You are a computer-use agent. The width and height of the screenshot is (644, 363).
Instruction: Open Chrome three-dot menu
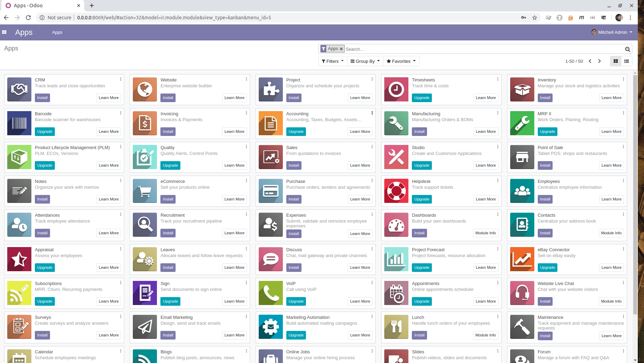(x=630, y=18)
